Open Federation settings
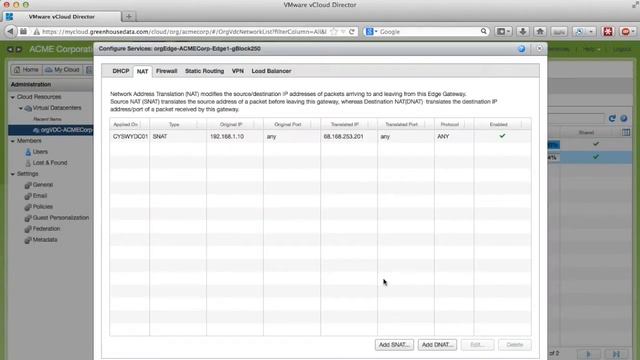640x360 pixels. pos(46,229)
